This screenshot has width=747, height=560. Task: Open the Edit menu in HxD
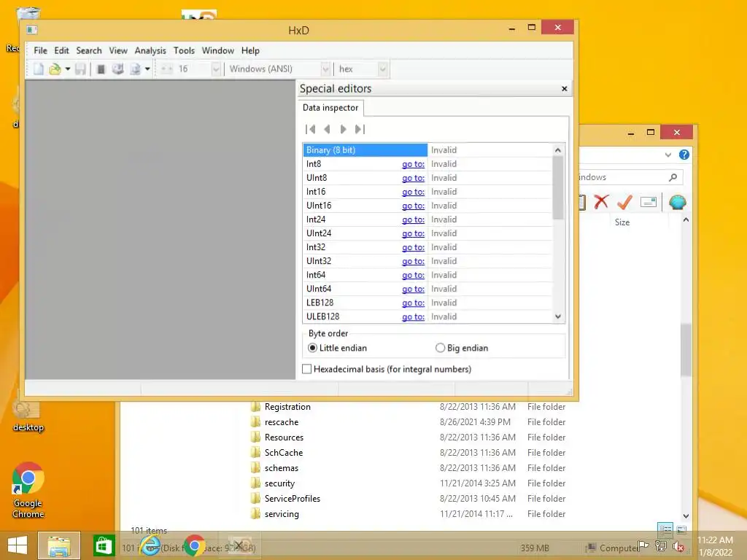tap(61, 50)
